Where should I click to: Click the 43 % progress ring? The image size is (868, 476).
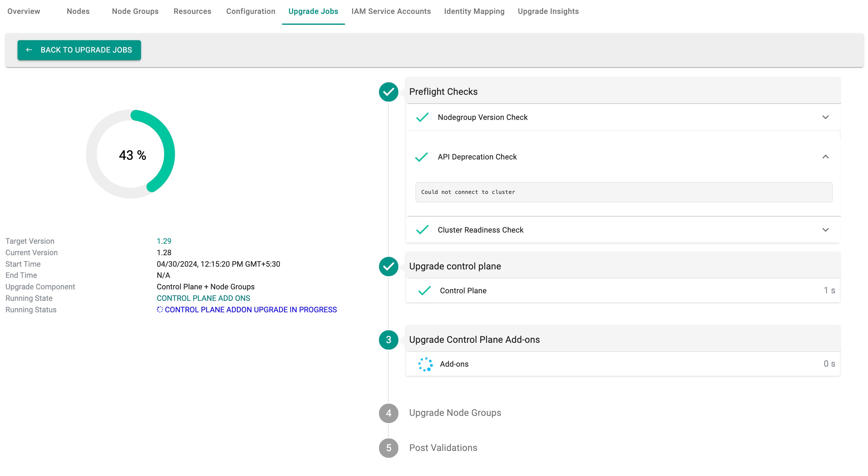130,154
